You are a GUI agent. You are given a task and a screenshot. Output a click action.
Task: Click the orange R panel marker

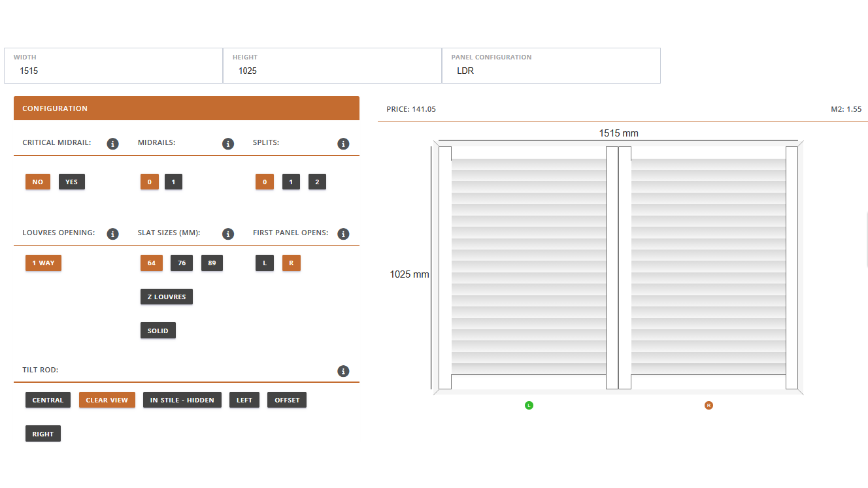(x=709, y=405)
